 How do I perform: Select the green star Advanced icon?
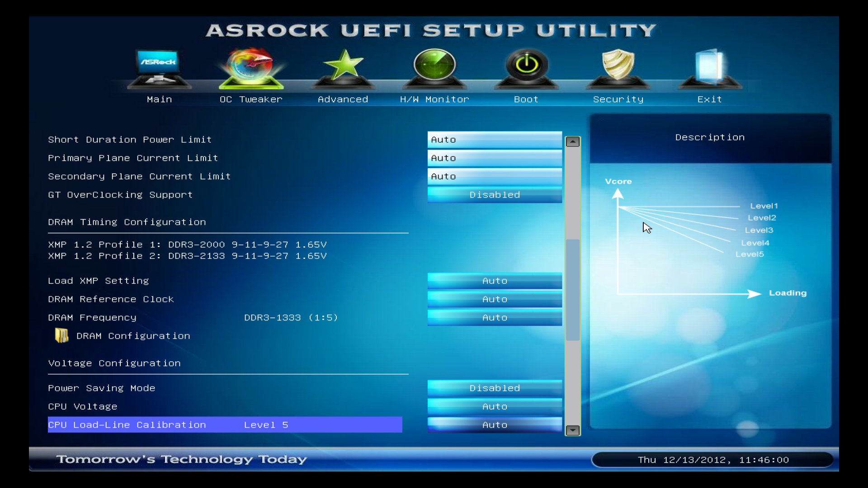pos(343,68)
